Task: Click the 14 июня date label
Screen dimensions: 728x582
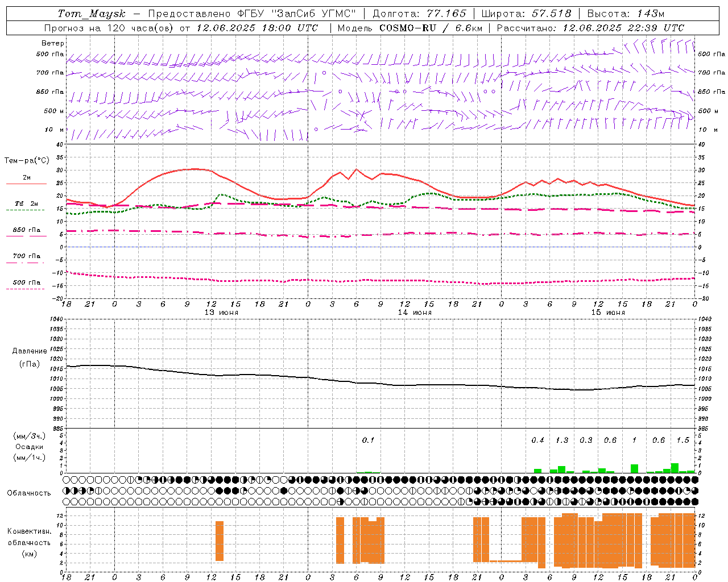Action: click(415, 313)
